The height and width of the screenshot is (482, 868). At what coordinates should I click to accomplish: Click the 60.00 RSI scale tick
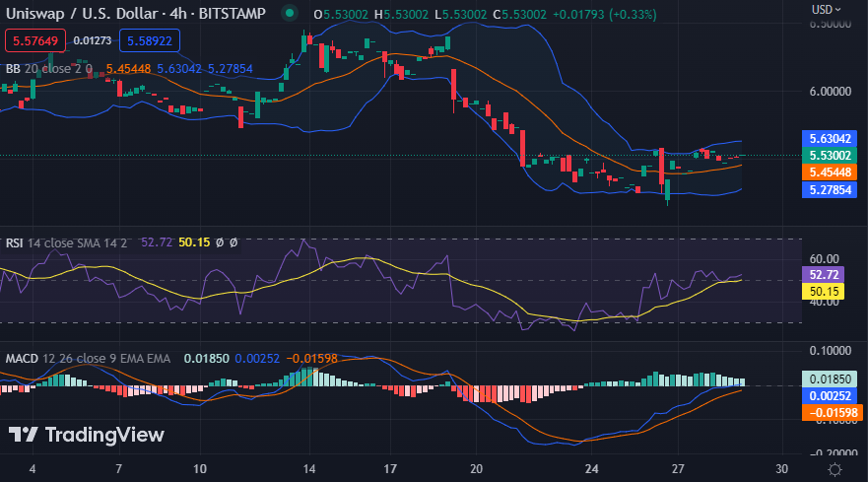pos(825,258)
